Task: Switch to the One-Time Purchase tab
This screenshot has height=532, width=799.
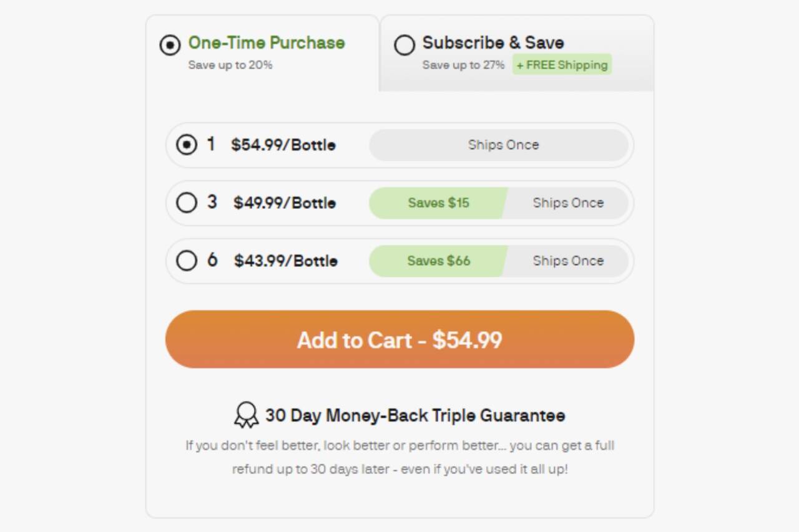Action: coord(267,43)
